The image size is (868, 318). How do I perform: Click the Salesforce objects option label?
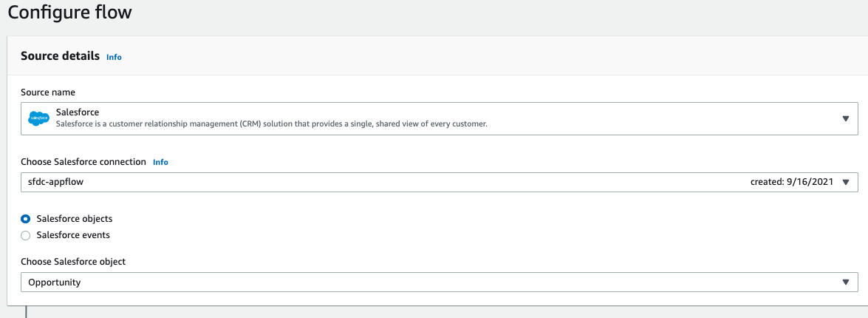coord(75,219)
